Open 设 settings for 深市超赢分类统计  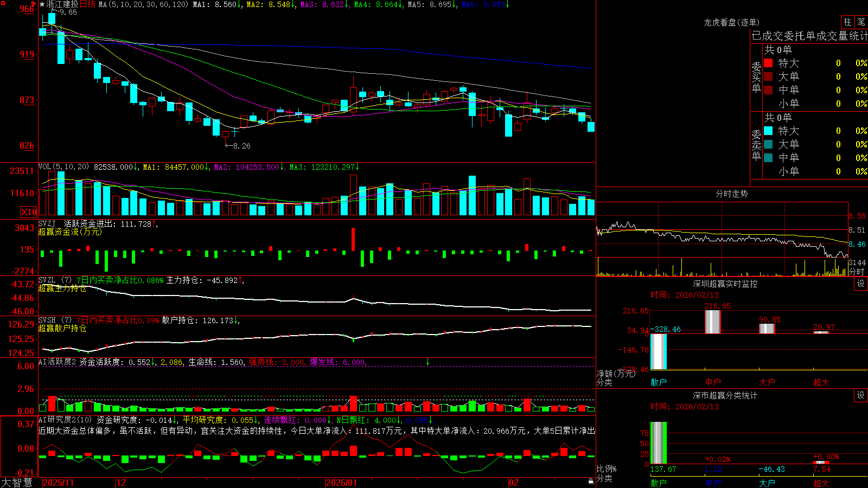pos(861,395)
